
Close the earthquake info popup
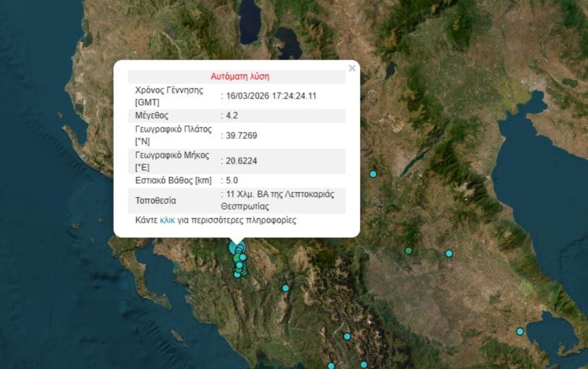(352, 69)
